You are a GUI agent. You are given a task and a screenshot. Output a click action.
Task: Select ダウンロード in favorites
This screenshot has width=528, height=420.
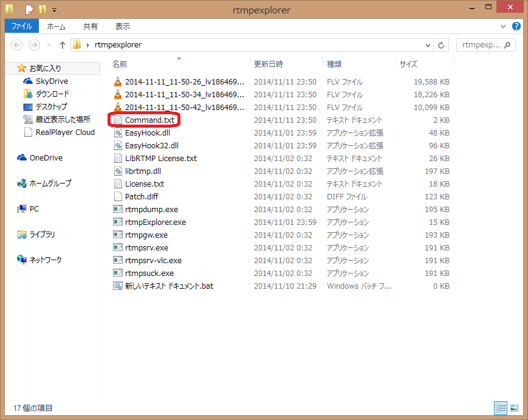point(52,94)
